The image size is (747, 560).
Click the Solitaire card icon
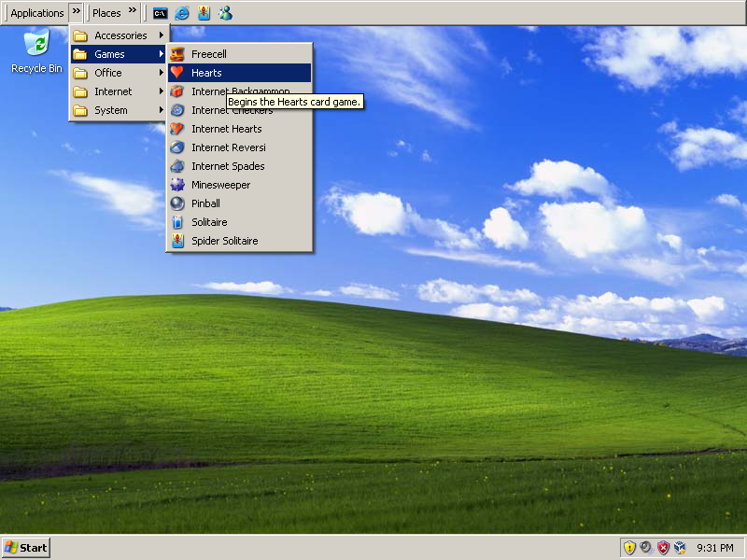pos(177,222)
